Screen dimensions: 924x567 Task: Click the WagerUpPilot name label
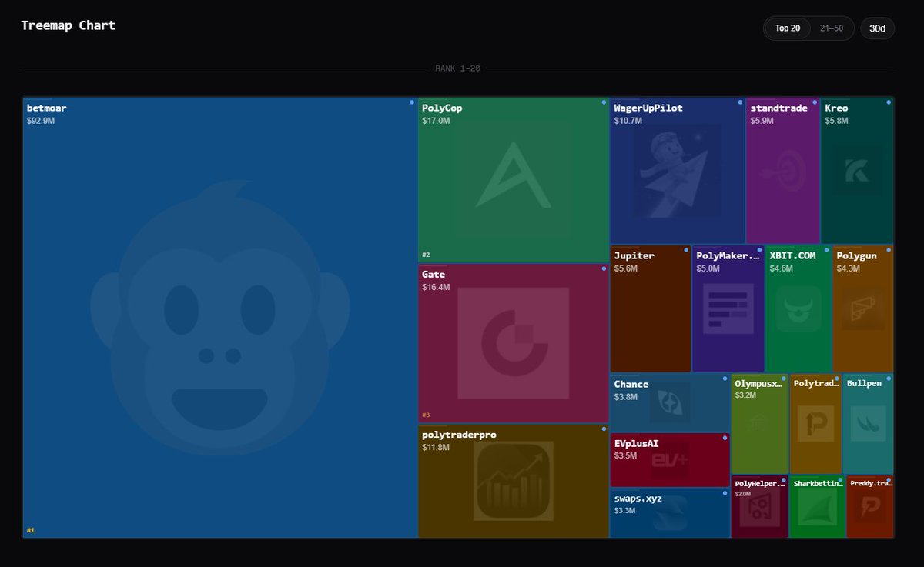pos(648,108)
